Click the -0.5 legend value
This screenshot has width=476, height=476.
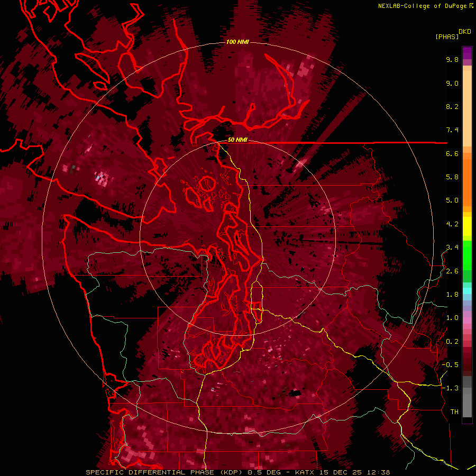450,365
